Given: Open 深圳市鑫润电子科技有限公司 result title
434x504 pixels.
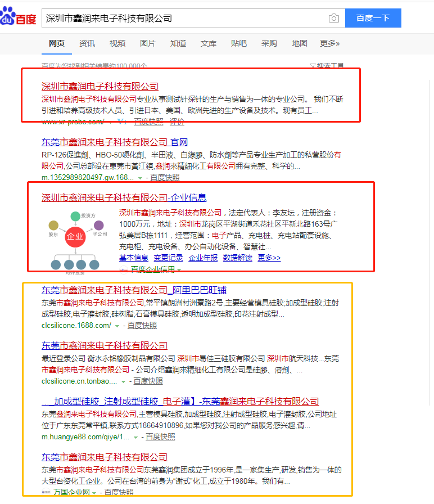Looking at the screenshot, I should point(100,86).
